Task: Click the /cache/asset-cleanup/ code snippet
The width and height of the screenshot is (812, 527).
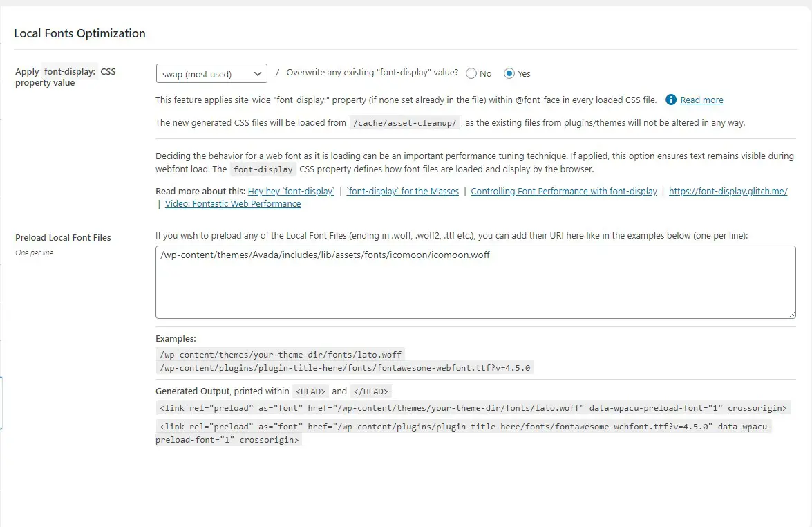Action: pyautogui.click(x=404, y=123)
